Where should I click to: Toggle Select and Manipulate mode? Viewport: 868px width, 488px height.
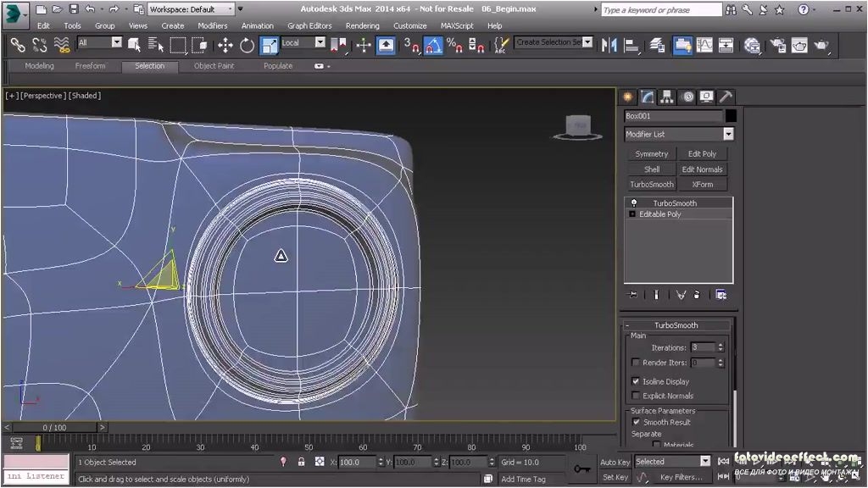pos(364,46)
